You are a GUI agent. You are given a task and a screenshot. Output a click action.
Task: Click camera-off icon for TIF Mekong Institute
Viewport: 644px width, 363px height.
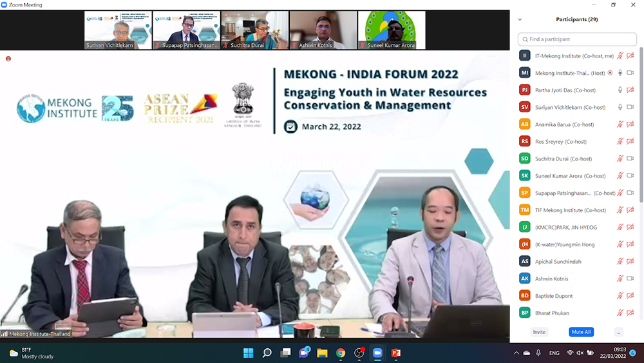point(630,210)
